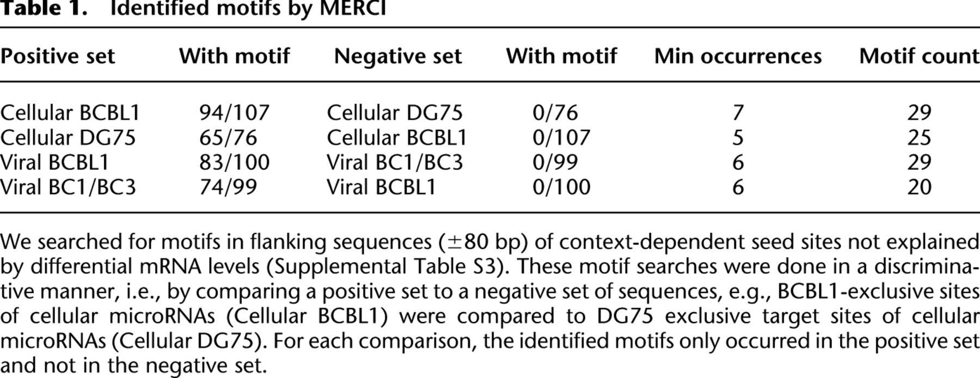Click the 83/100 cell

point(234,163)
